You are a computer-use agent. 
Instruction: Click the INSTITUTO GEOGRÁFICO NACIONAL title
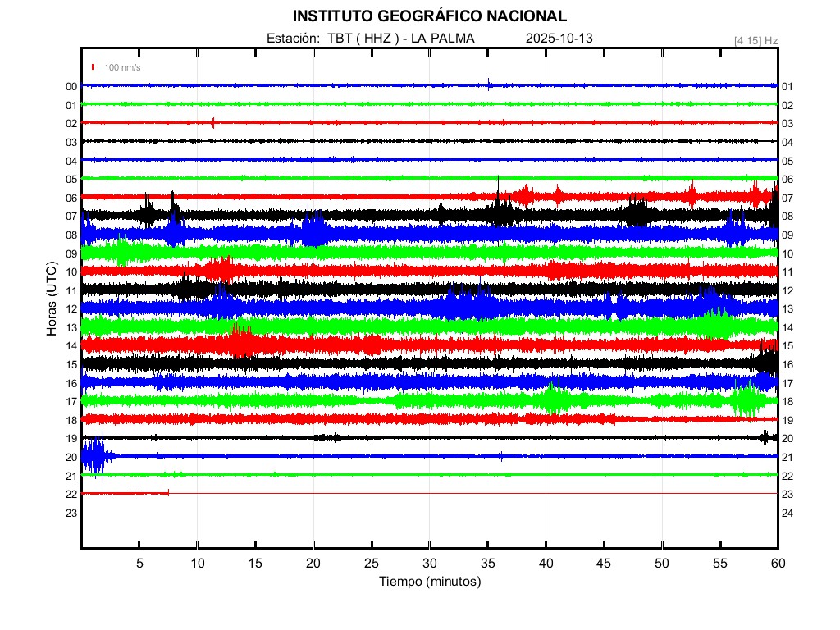(429, 16)
